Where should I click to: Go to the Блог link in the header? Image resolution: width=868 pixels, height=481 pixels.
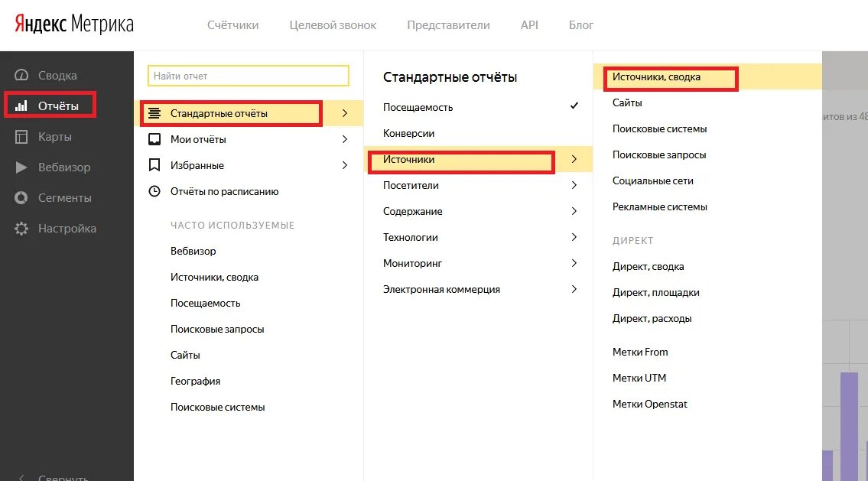coord(580,25)
